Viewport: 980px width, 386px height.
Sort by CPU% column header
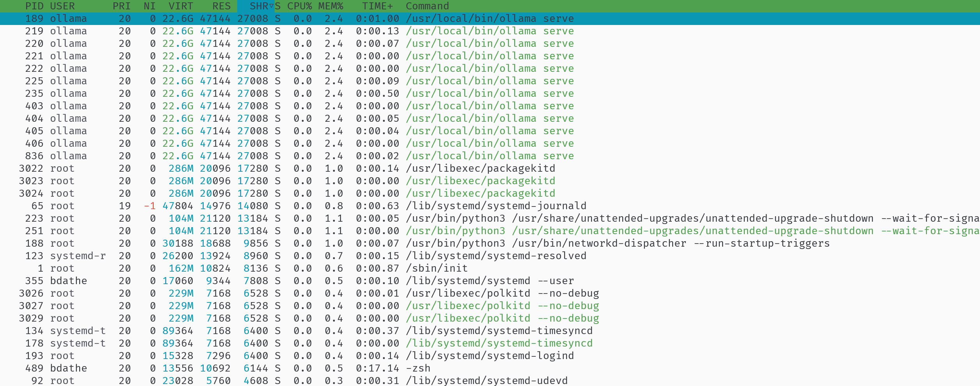(300, 6)
